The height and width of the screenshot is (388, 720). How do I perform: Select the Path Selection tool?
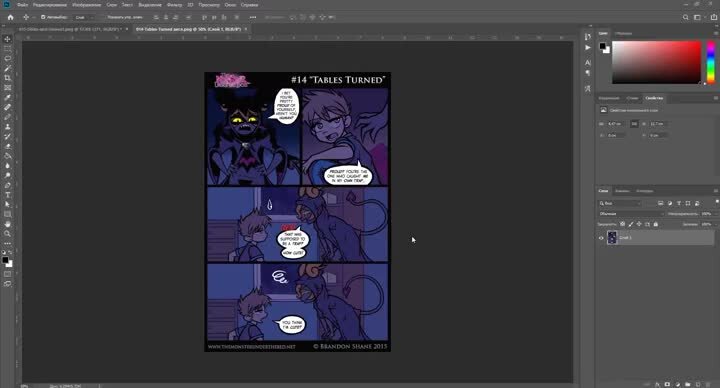[x=7, y=205]
